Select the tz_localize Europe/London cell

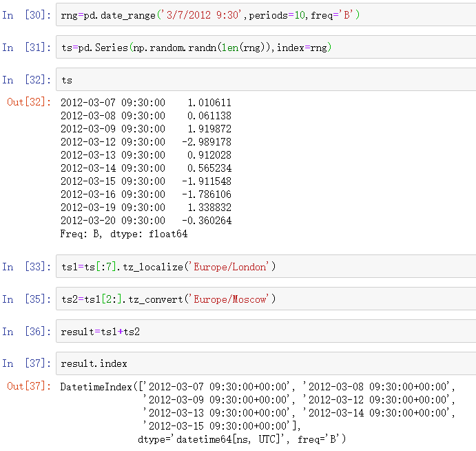[266, 266]
